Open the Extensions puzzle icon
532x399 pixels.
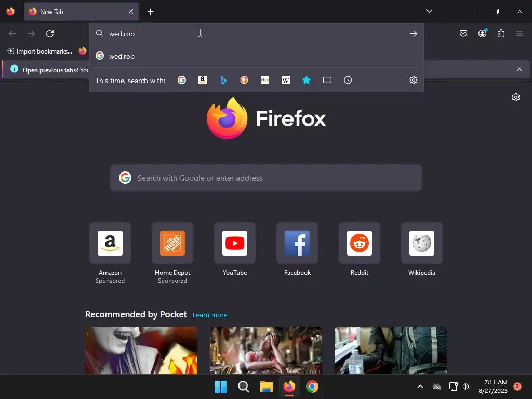(501, 33)
